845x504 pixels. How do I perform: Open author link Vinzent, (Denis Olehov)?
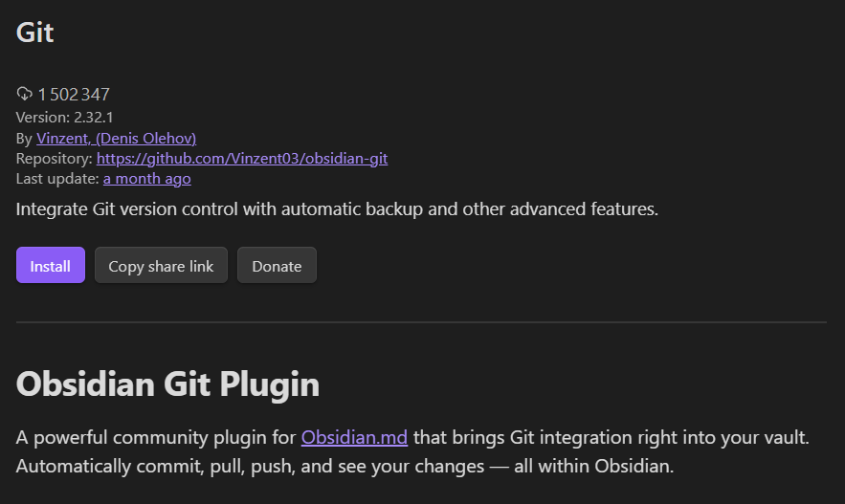point(116,139)
